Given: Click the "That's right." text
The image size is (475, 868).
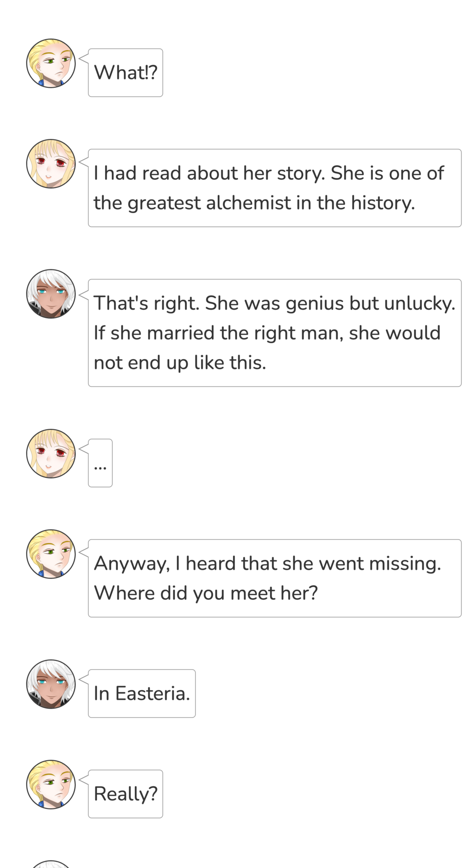Looking at the screenshot, I should [x=147, y=303].
